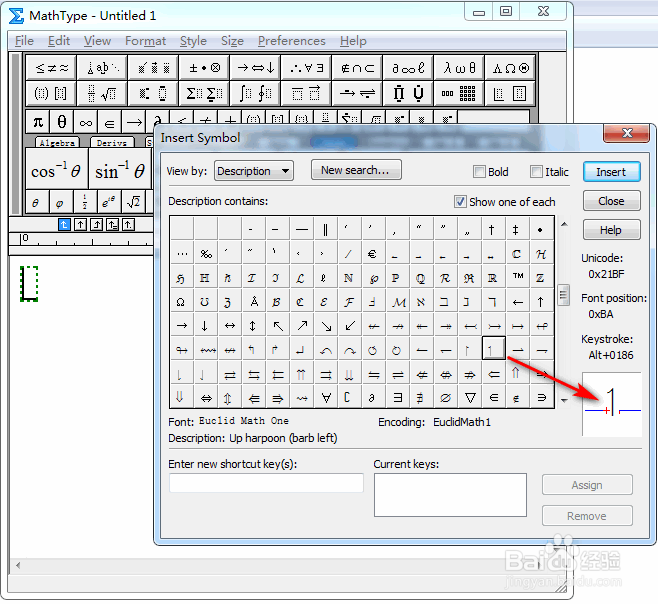This screenshot has height=604, width=658.
Task: Open lowercase Greek letters palette (λωθ)
Action: coord(459,68)
